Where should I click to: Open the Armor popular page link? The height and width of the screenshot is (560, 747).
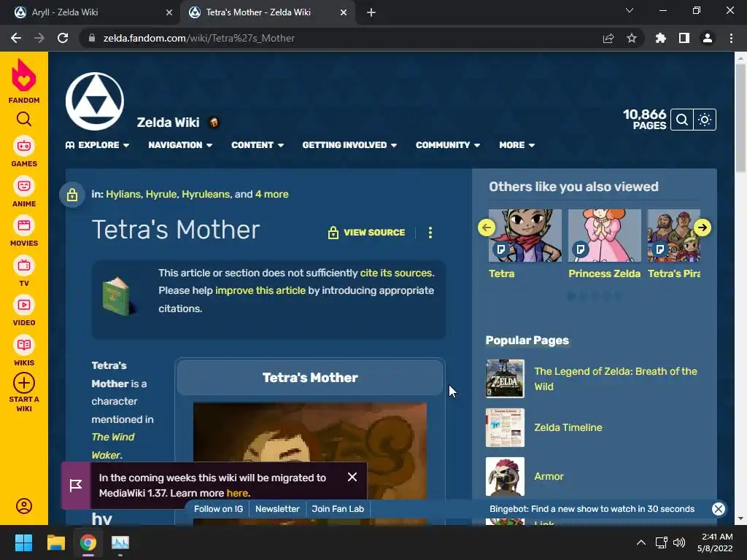(549, 476)
